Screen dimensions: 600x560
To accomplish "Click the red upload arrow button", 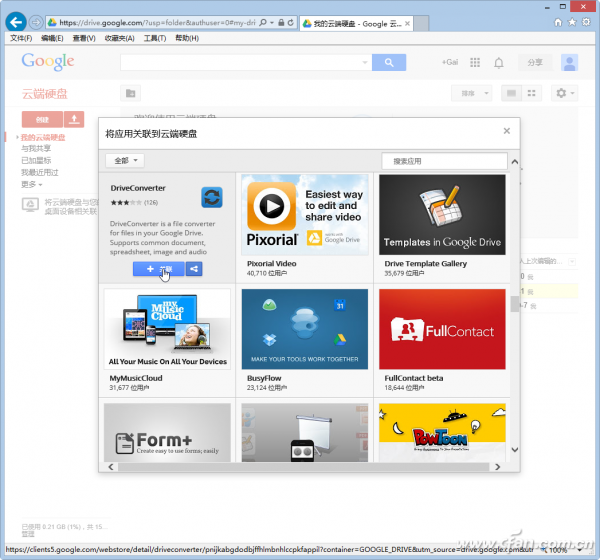I will click(74, 119).
